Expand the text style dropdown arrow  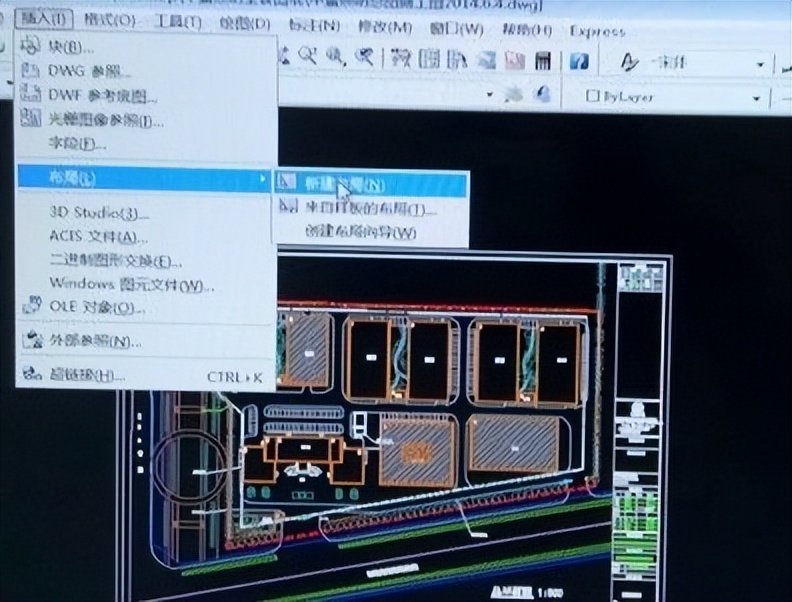pyautogui.click(x=760, y=66)
